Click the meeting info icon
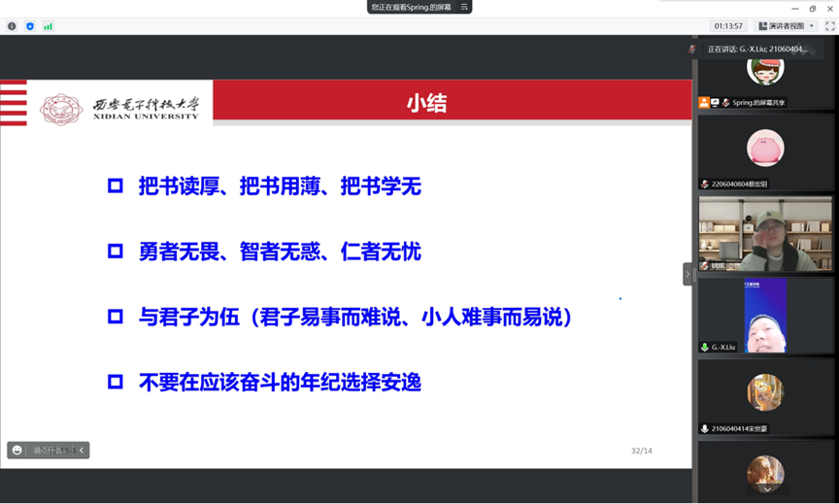 pos(12,26)
